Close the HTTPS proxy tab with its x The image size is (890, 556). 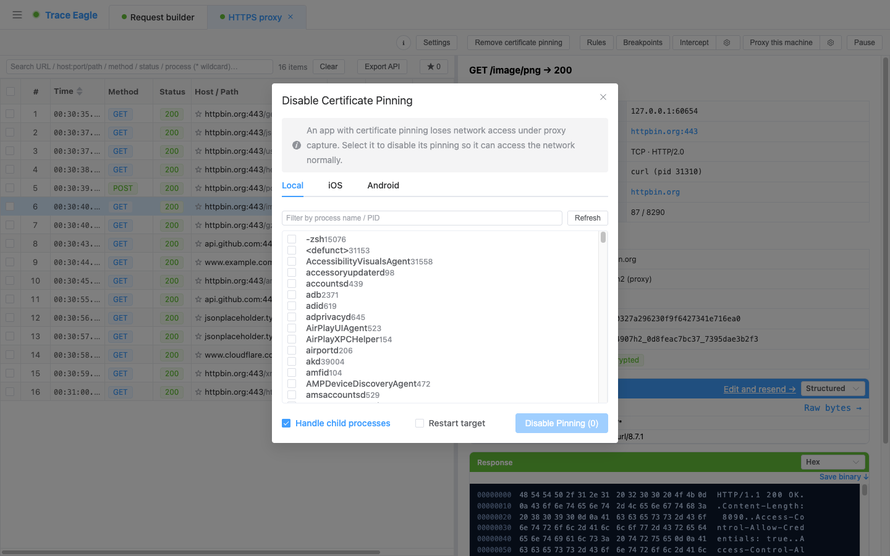point(291,17)
